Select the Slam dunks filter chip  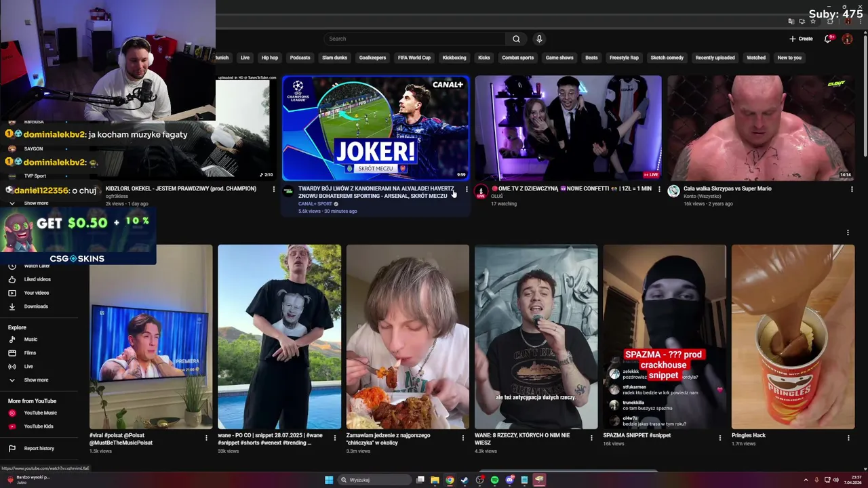pyautogui.click(x=334, y=58)
